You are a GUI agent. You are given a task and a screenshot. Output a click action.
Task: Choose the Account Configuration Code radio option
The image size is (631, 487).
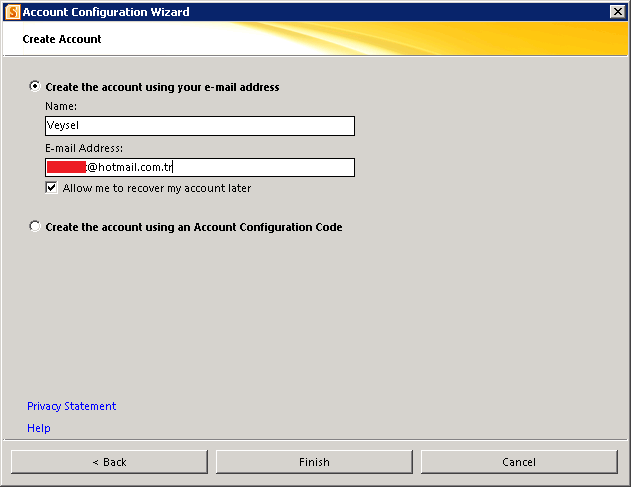(x=36, y=227)
